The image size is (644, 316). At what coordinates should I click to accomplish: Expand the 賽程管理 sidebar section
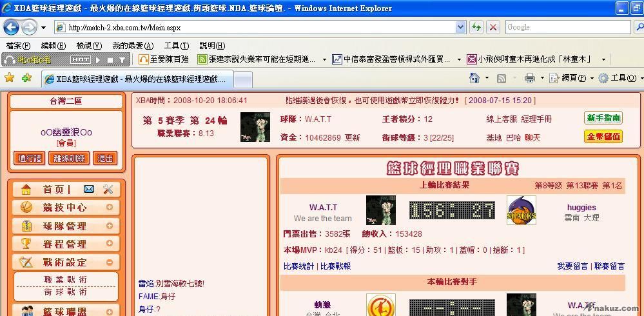(x=109, y=243)
